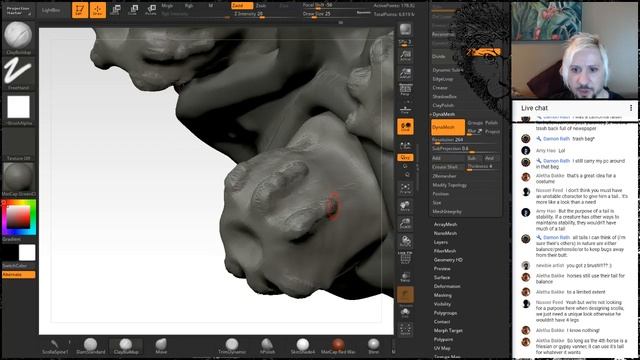Enable the Rgb channel button

pos(189,6)
